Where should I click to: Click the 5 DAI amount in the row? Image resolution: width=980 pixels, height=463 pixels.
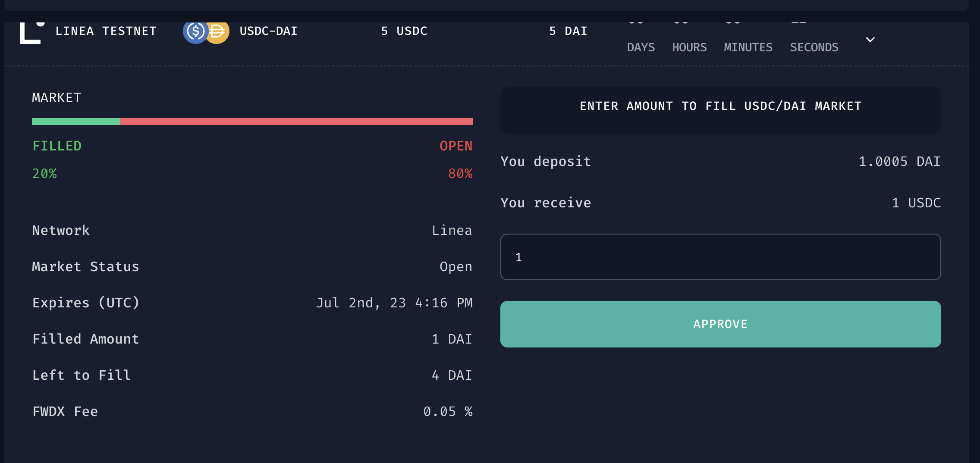[568, 31]
